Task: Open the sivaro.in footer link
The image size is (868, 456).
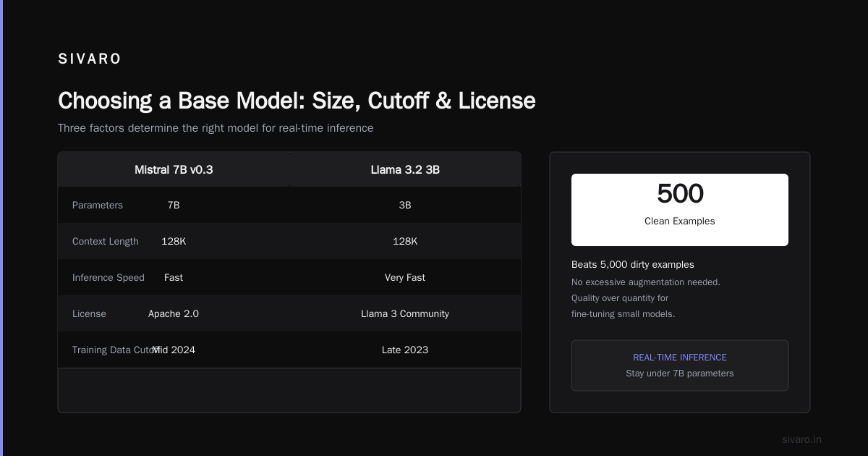Action: (801, 439)
